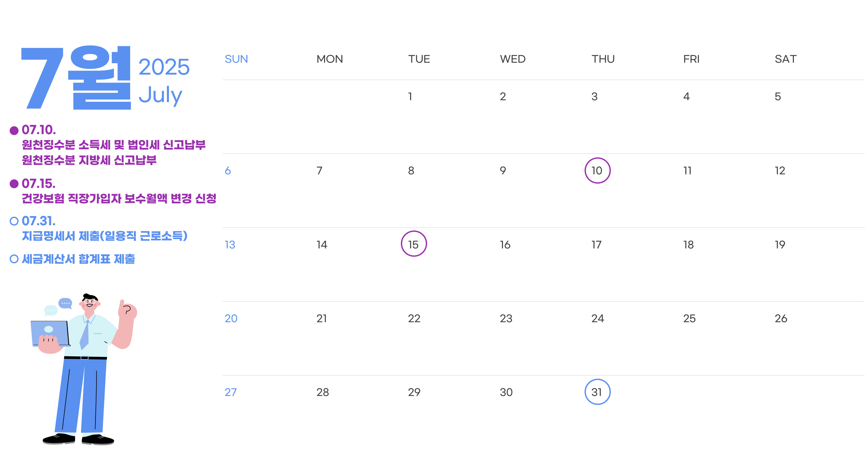The width and height of the screenshot is (868, 461).
Task: Click the hollow circle beside 세금계산서 합계표 제출
Action: tap(14, 259)
